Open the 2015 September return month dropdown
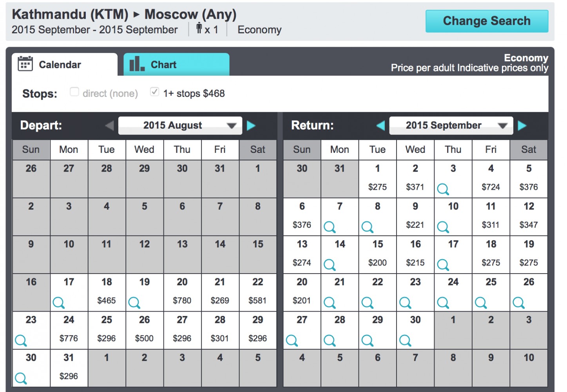 [451, 125]
